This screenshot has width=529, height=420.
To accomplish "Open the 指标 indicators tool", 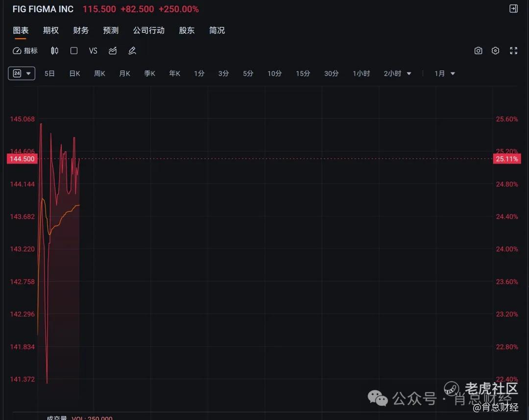I will (25, 50).
